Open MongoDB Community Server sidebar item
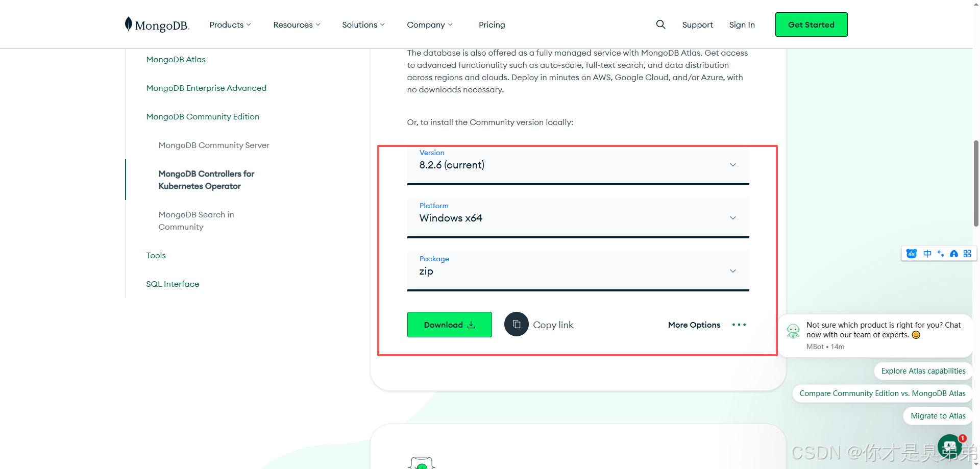The height and width of the screenshot is (469, 980). [214, 145]
